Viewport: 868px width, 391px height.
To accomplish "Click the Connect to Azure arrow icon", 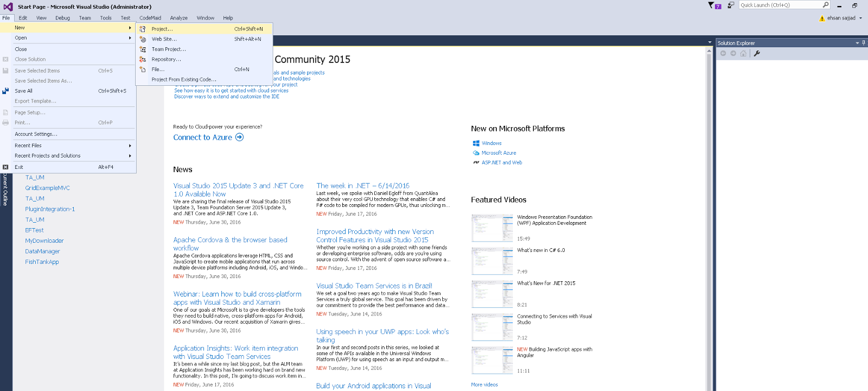I will [239, 137].
